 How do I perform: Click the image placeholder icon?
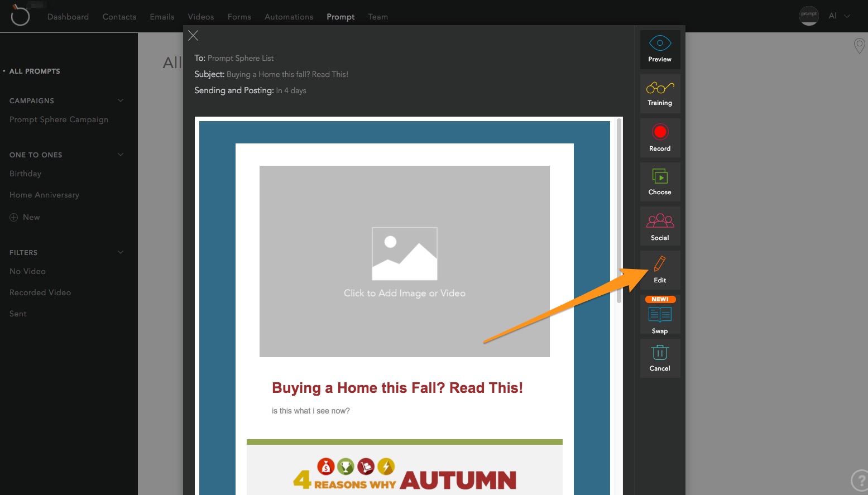pyautogui.click(x=405, y=253)
